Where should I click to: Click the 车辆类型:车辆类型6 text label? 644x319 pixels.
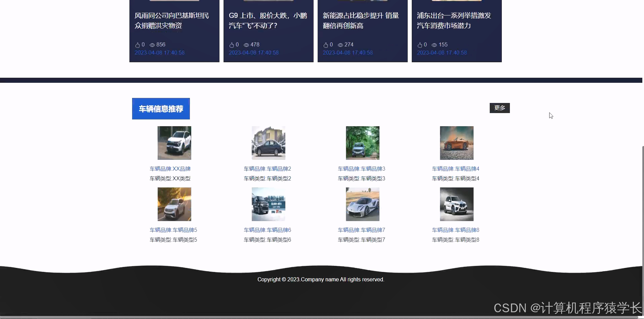click(x=267, y=239)
